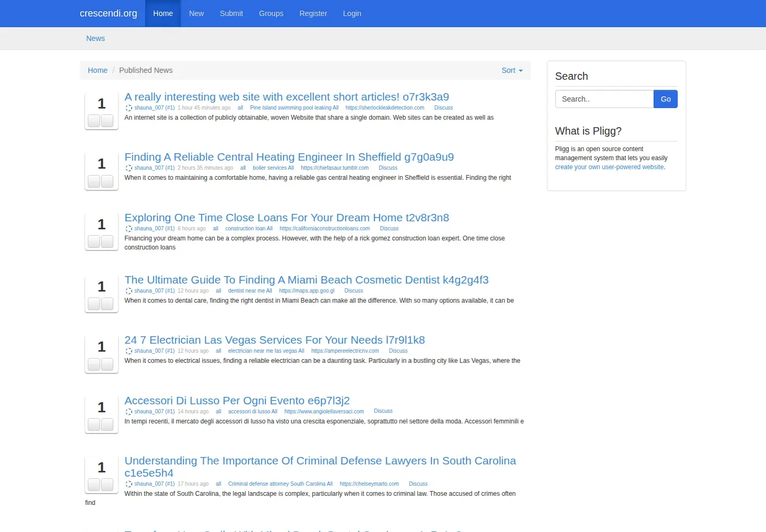Click the 'boiler services All' tag
The image size is (766, 532).
click(x=273, y=168)
